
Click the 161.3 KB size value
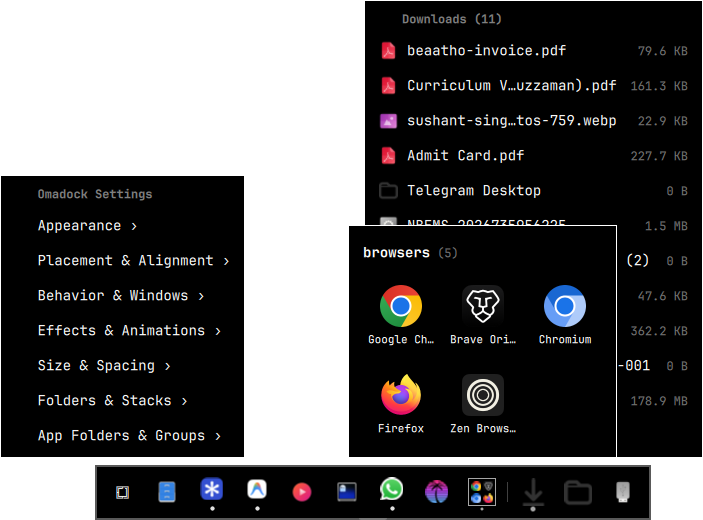pyautogui.click(x=659, y=86)
